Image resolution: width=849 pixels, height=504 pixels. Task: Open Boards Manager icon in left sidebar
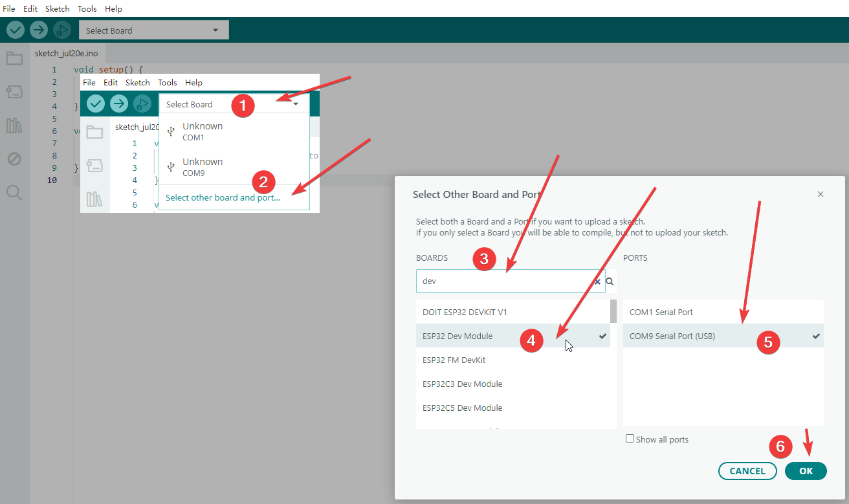point(14,92)
